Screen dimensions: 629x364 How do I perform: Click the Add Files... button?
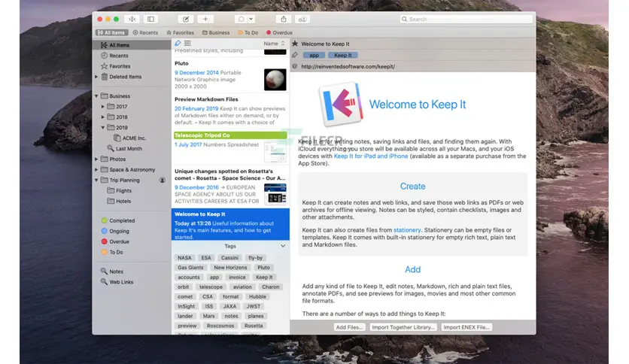tap(350, 327)
